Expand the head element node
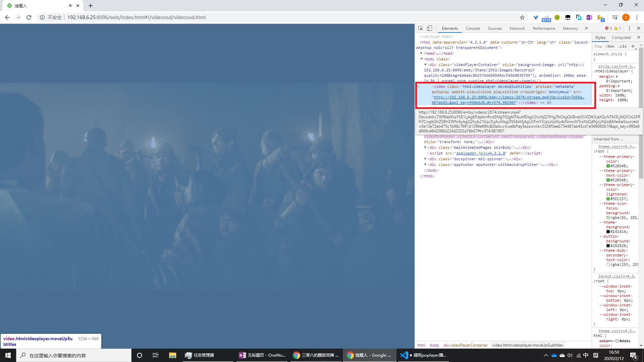The width and height of the screenshot is (644, 362). [x=422, y=53]
